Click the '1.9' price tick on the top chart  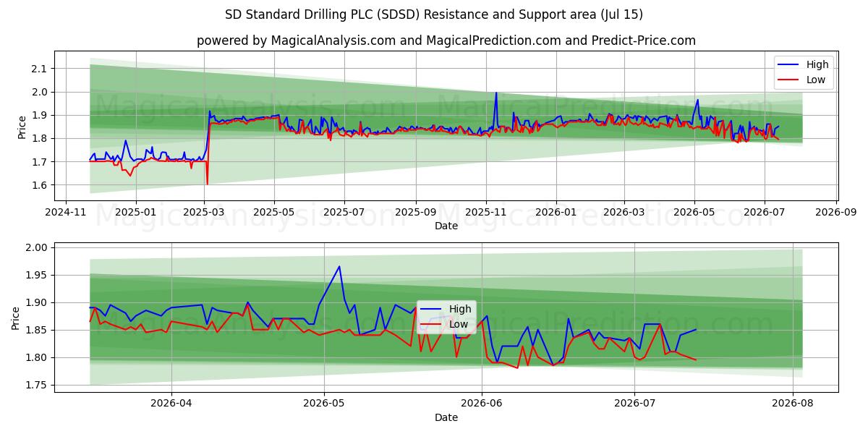[40, 115]
